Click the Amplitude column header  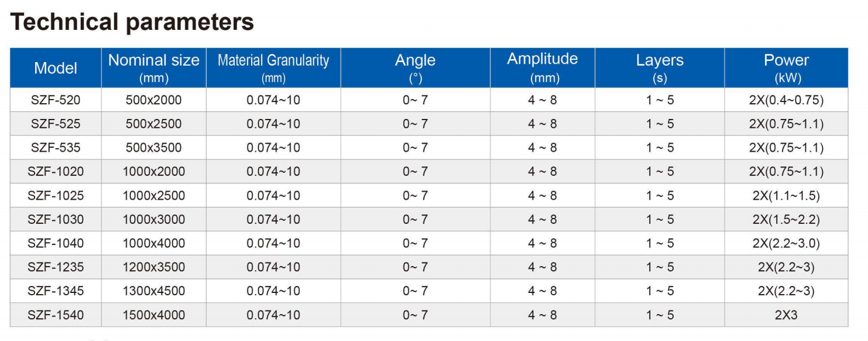[543, 68]
